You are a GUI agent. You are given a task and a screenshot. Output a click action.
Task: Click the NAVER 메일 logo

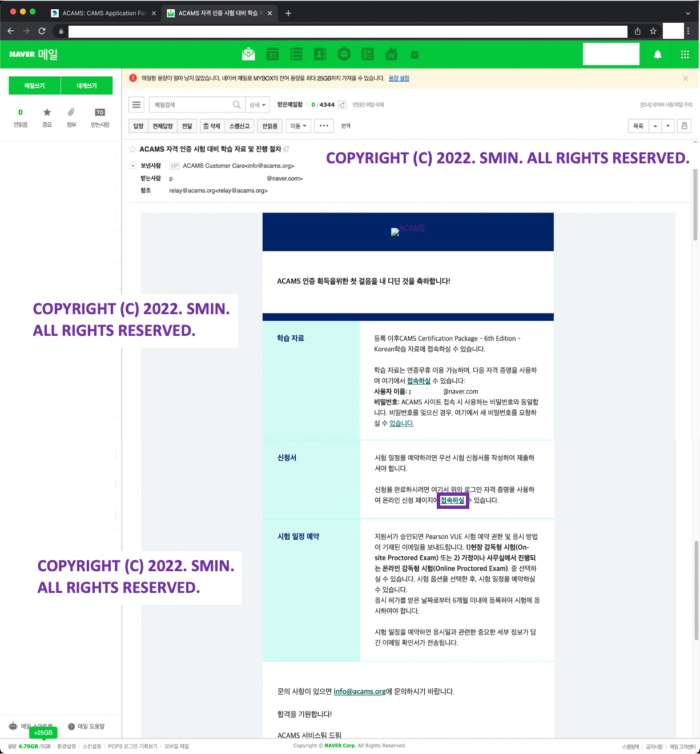[x=34, y=54]
